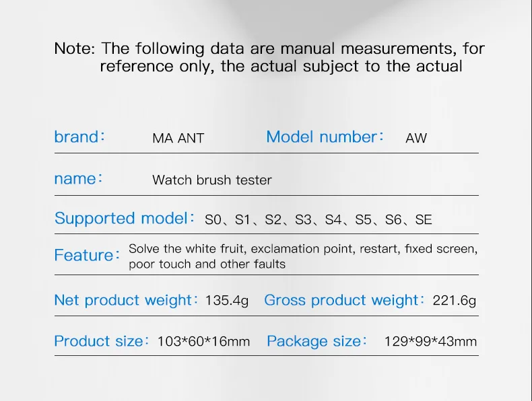Image resolution: width=532 pixels, height=401 pixels.
Task: Click the "135.4g" net weight value
Action: pos(227,301)
